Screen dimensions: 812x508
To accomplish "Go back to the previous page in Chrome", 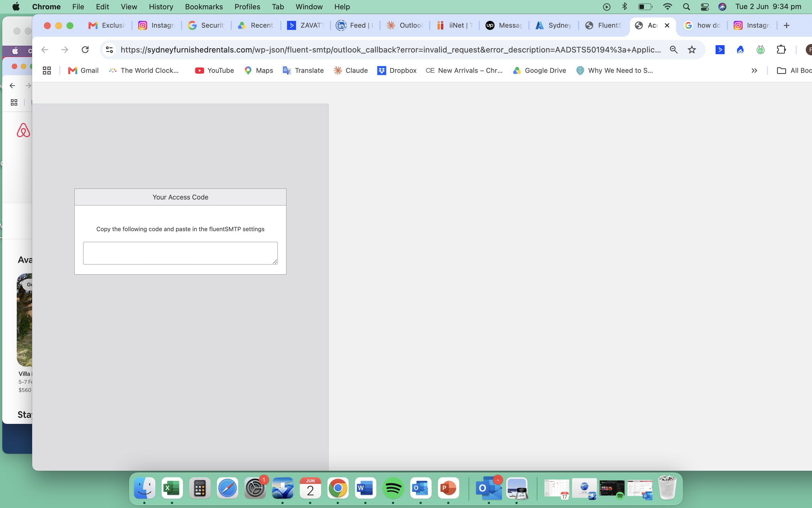I will pos(45,50).
